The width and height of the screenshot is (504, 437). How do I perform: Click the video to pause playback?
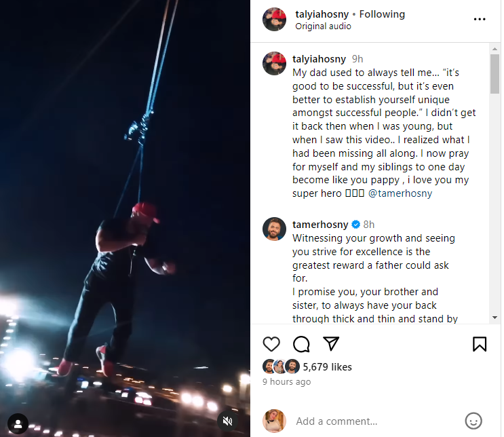[125, 204]
